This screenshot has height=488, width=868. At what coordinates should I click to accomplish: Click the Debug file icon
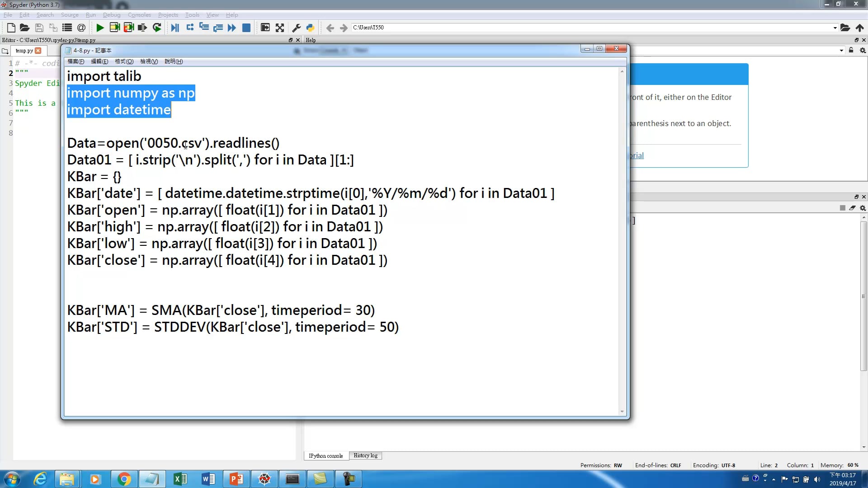pyautogui.click(x=175, y=28)
